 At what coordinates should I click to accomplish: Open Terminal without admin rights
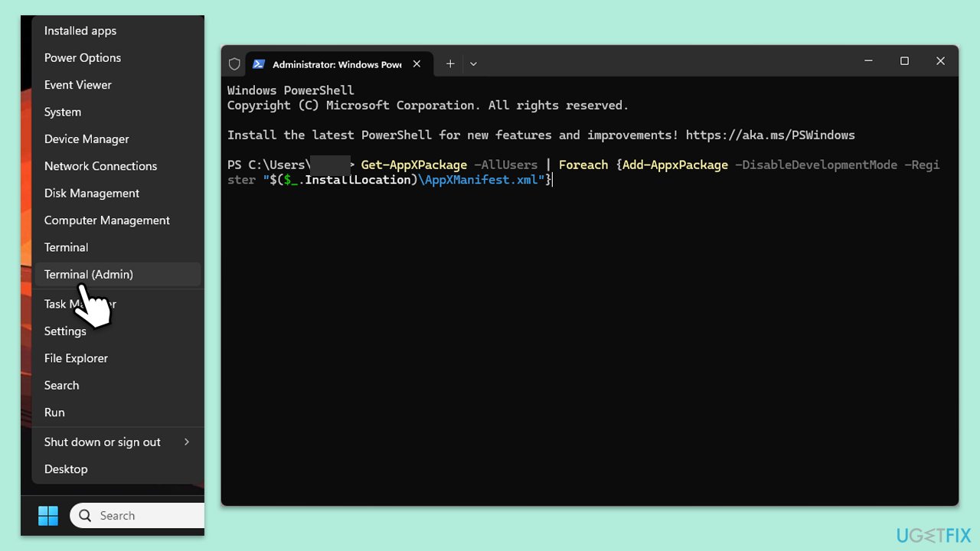point(118,247)
